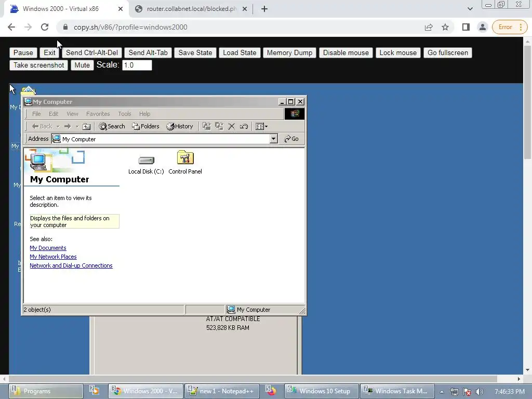Open Network and Dial-up Connections link

[71, 265]
